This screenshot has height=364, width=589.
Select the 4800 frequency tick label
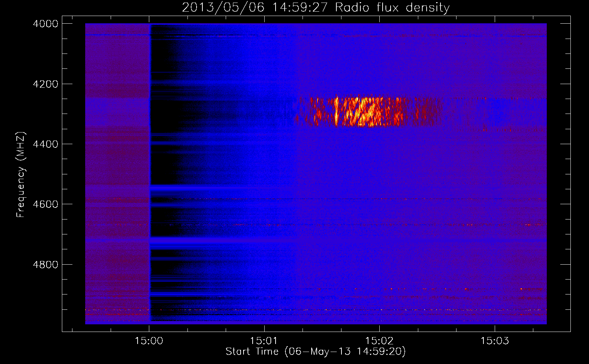[x=46, y=265]
